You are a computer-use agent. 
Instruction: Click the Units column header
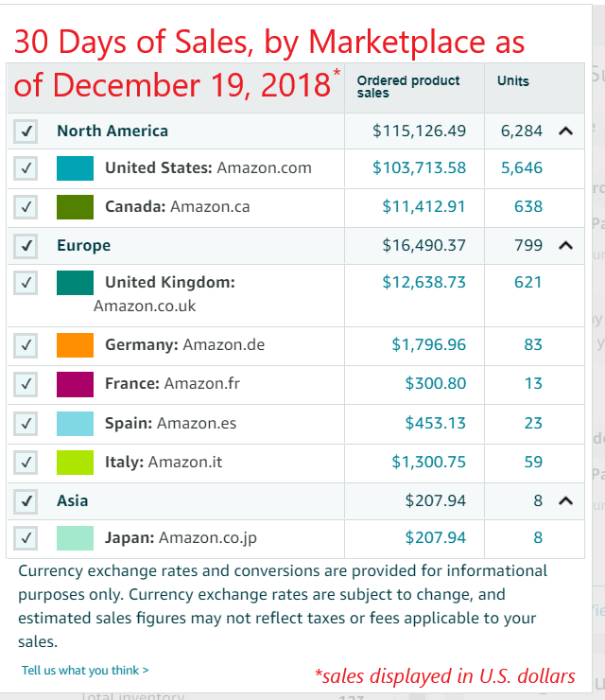[513, 81]
